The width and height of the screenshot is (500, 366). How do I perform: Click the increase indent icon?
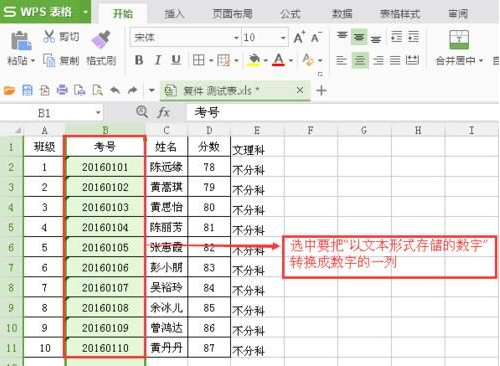(413, 37)
